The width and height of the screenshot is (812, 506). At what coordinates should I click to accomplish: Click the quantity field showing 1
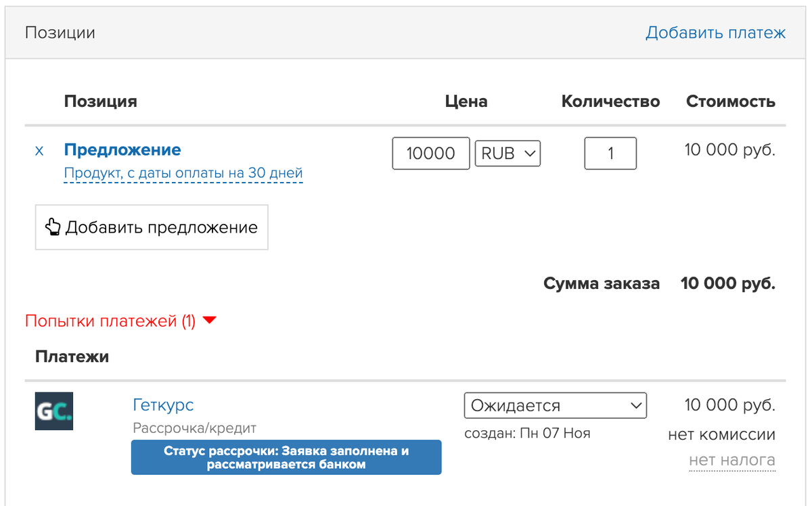(x=610, y=154)
